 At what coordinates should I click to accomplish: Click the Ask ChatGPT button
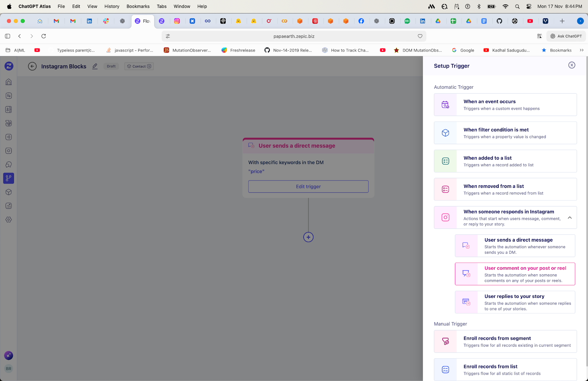566,36
